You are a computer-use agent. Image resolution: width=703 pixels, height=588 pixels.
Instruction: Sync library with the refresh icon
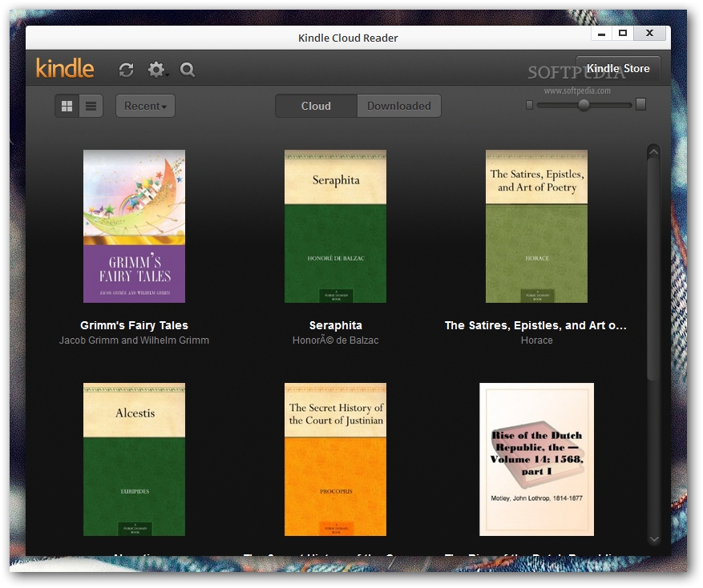(x=126, y=70)
